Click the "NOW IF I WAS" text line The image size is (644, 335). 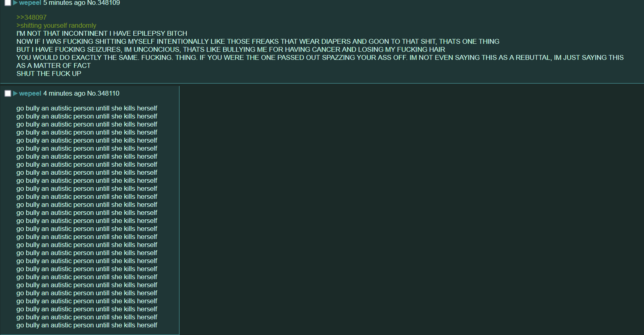click(x=258, y=41)
